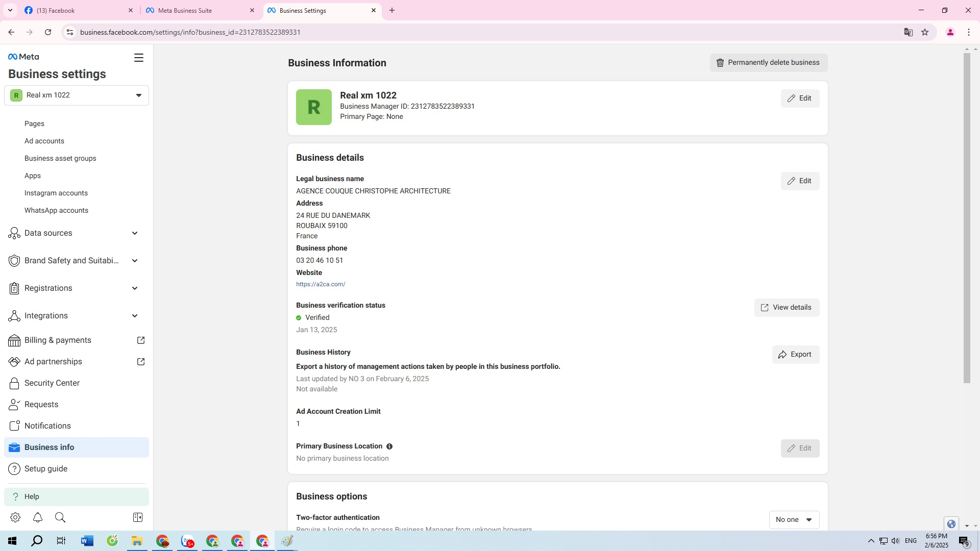980x551 pixels.
Task: Open WhatsApp accounts in the sidebar
Action: [56, 210]
